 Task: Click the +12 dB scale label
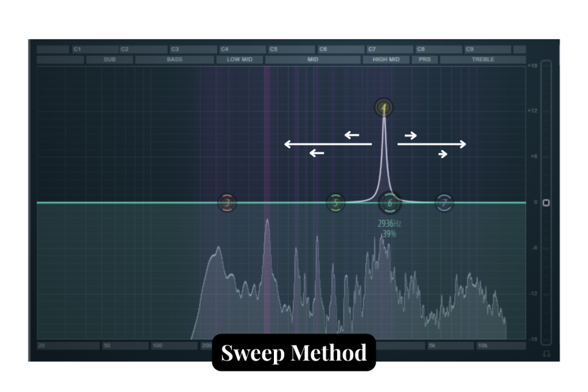tap(532, 111)
